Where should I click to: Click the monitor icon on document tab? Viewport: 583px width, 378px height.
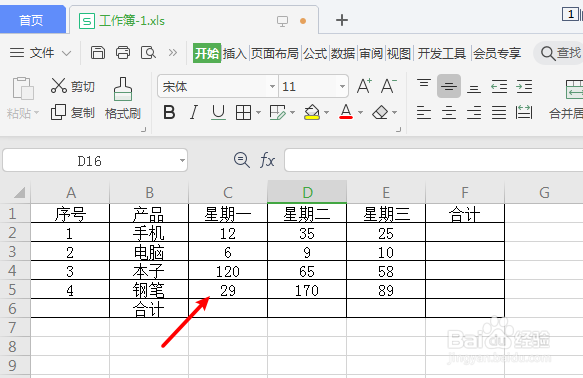(x=283, y=21)
